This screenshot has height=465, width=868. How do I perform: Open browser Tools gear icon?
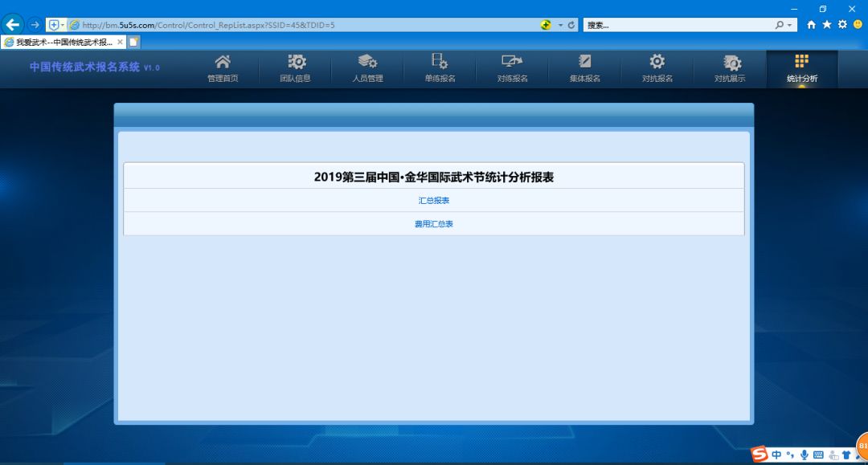click(x=842, y=24)
